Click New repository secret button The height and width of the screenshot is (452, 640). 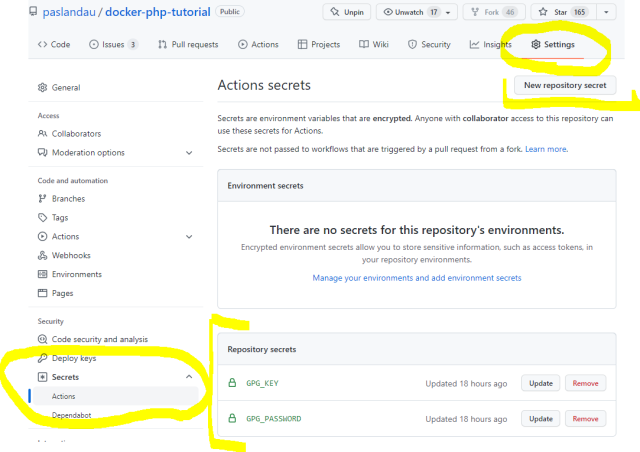565,85
